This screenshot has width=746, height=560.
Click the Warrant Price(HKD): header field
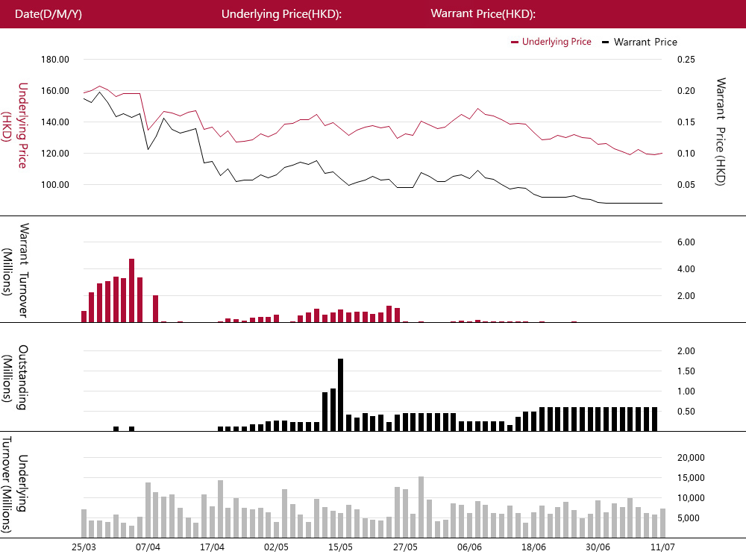pyautogui.click(x=483, y=13)
